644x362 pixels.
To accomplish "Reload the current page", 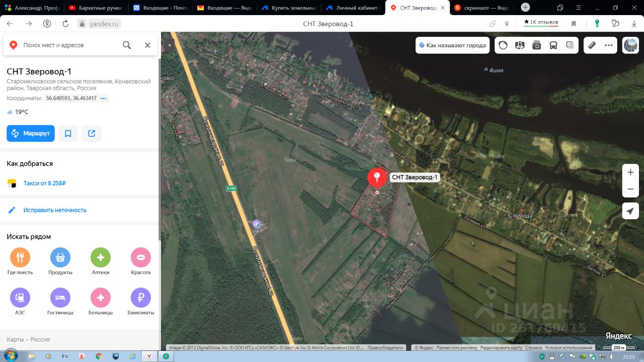I will [65, 24].
